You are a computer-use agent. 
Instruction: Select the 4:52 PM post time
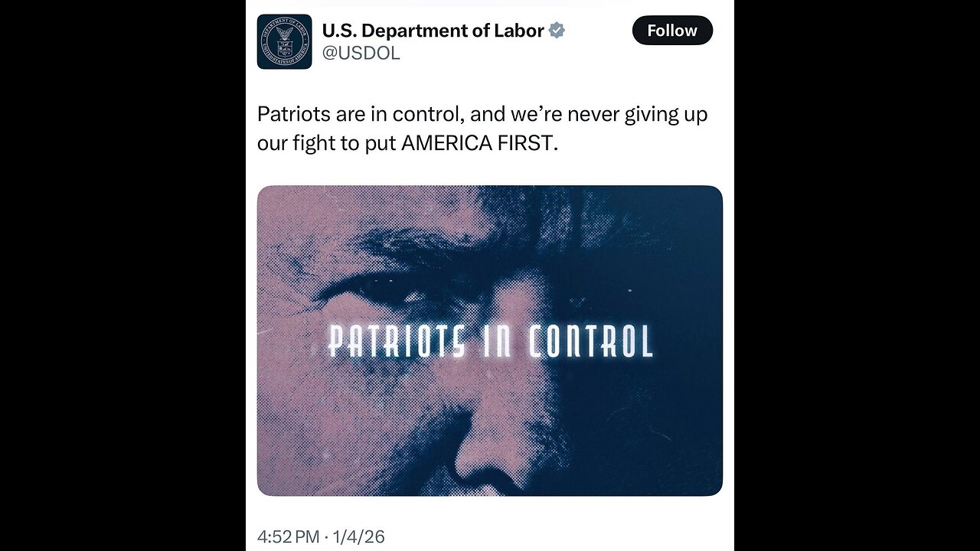pyautogui.click(x=288, y=536)
